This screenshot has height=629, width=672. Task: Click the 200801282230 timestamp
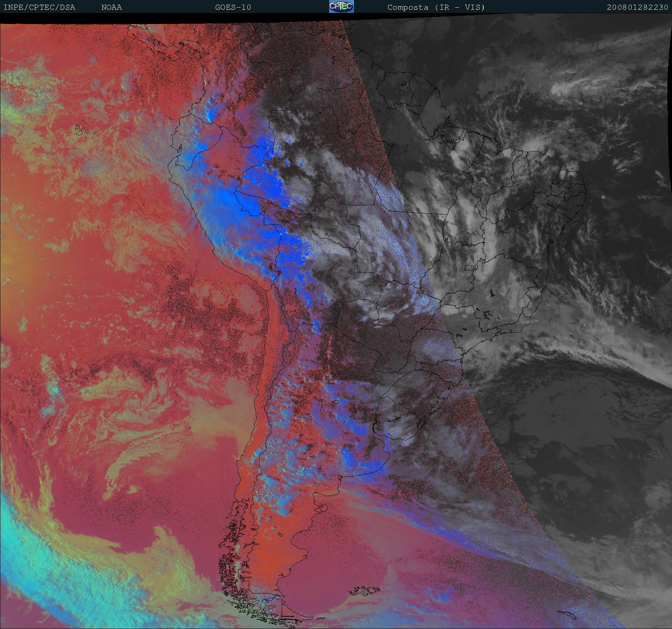(x=637, y=8)
